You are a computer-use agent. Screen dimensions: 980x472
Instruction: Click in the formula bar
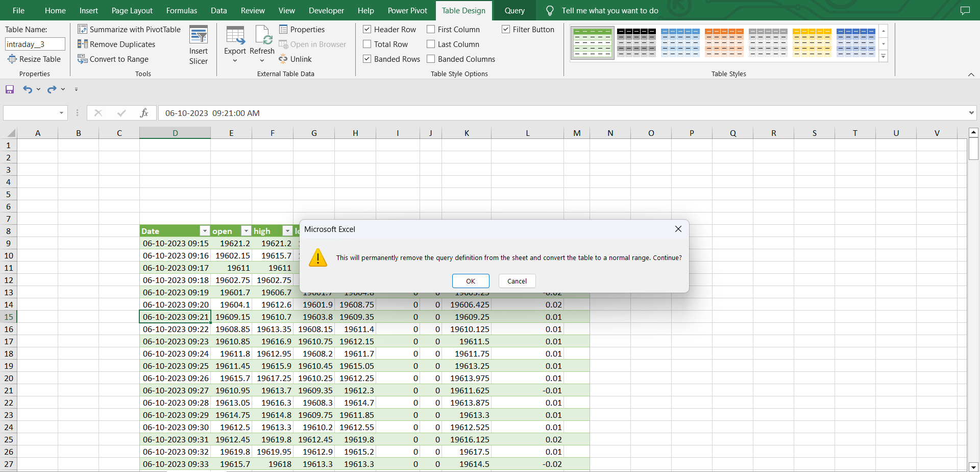(357, 113)
